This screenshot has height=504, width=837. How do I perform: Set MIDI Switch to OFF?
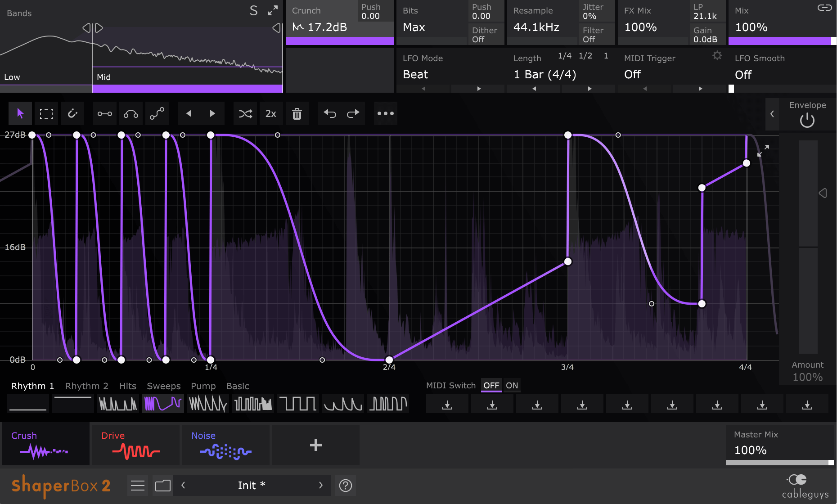(491, 386)
